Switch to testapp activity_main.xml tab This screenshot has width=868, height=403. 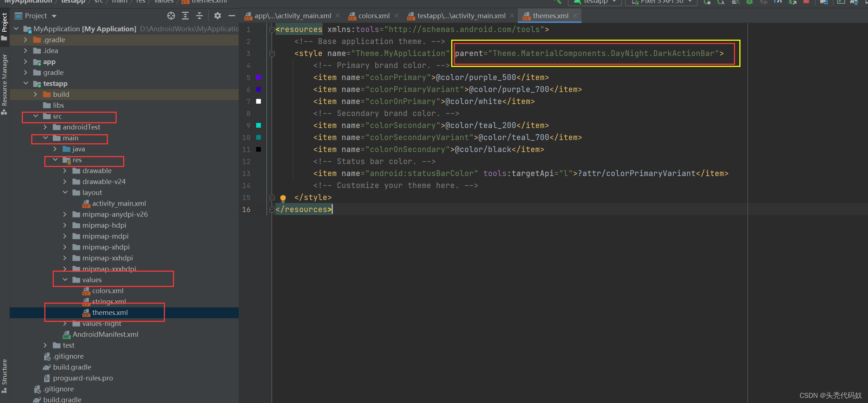click(461, 16)
